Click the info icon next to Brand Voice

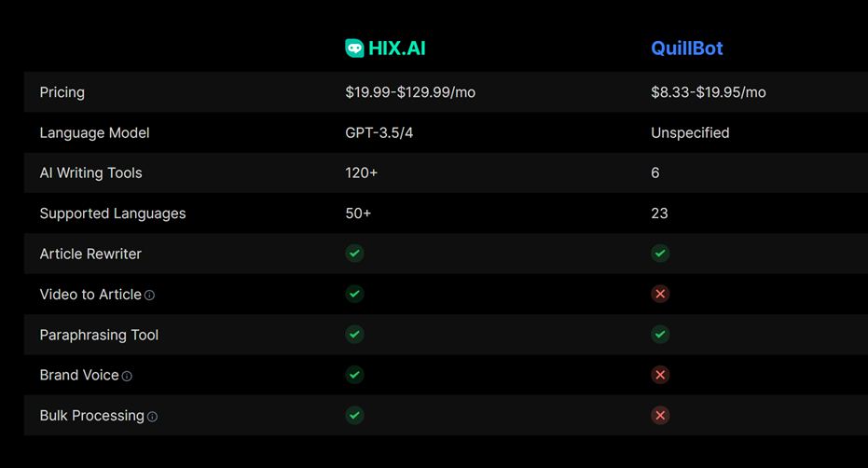pos(127,377)
